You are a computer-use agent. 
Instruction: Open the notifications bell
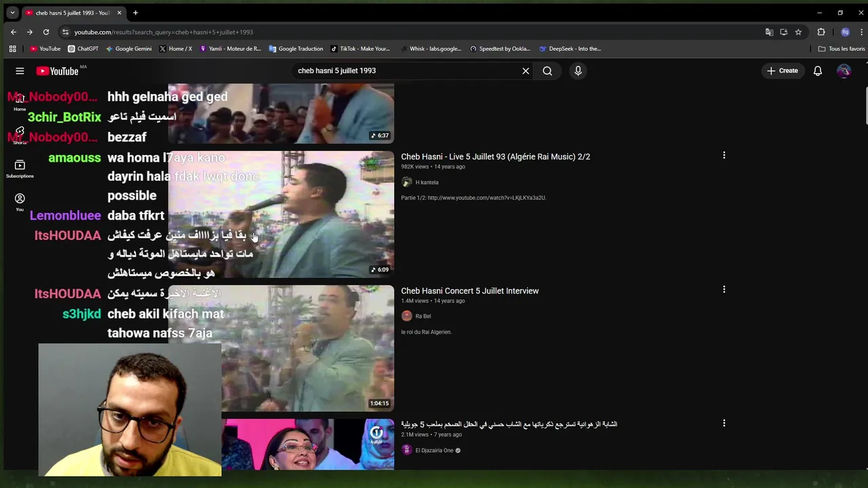click(818, 70)
